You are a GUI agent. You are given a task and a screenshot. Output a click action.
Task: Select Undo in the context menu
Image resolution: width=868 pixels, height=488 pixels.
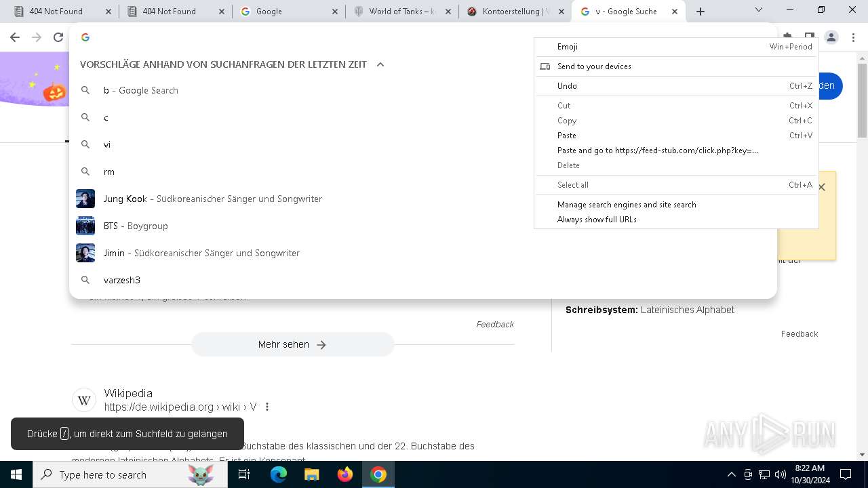click(x=676, y=86)
